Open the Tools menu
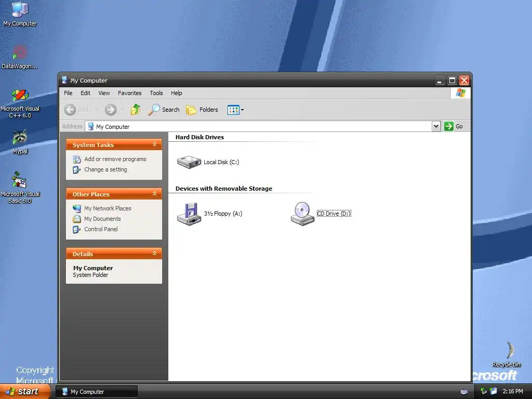 (156, 93)
